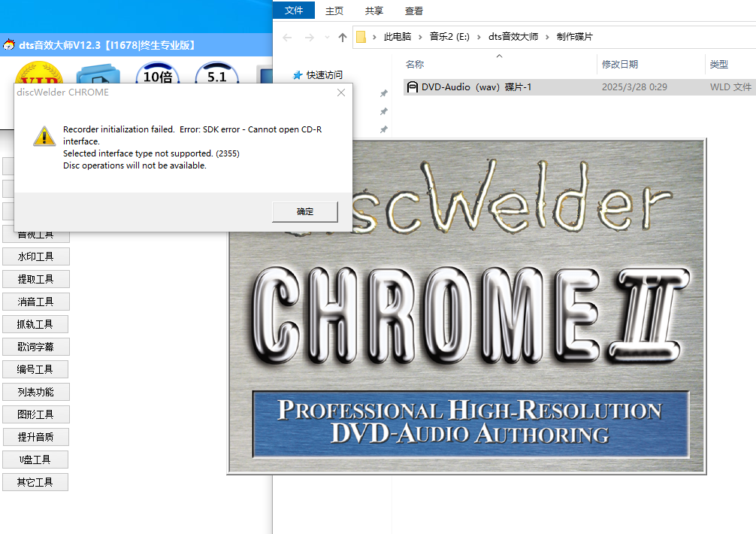Switch to the 查看 ribbon tab
Screen dimensions: 756x534
click(413, 11)
